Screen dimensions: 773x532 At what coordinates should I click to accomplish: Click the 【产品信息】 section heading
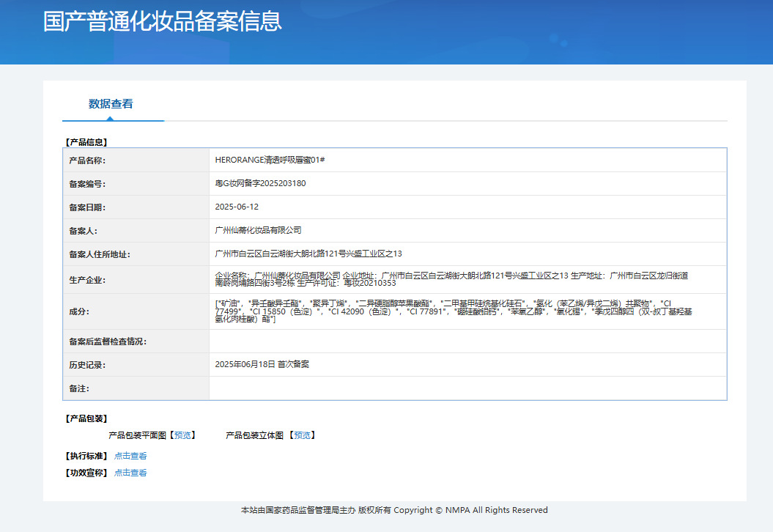[x=86, y=142]
